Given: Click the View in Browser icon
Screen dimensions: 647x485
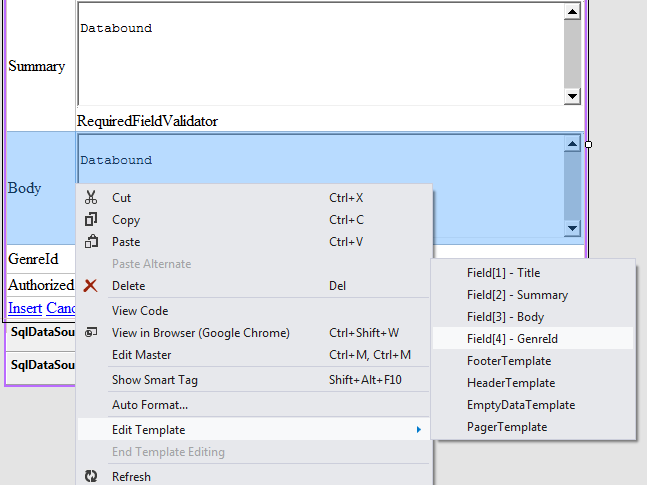Looking at the screenshot, I should (x=91, y=333).
